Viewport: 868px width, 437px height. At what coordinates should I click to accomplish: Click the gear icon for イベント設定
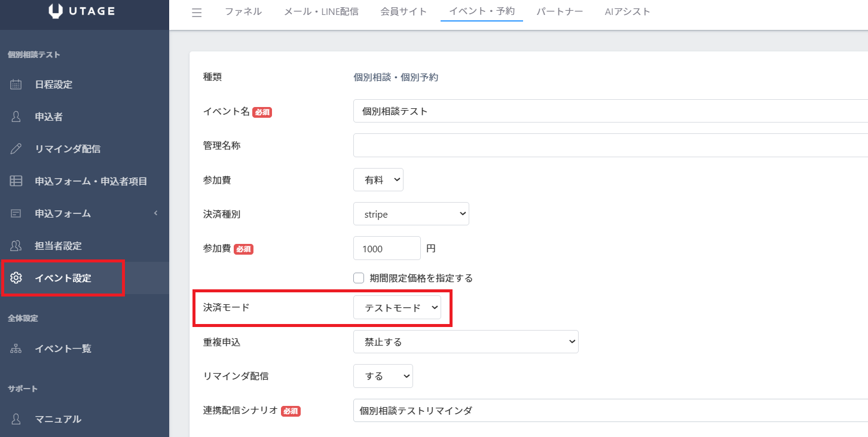[x=16, y=278]
